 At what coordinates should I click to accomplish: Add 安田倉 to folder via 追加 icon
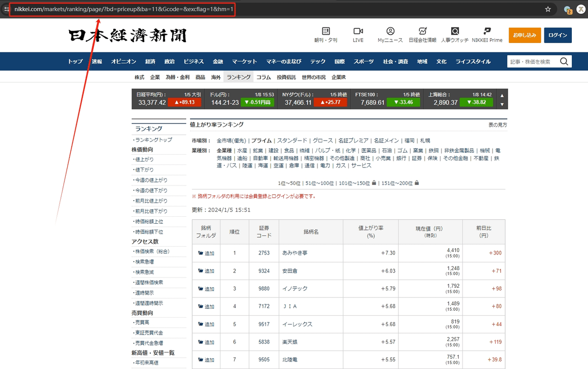206,271
